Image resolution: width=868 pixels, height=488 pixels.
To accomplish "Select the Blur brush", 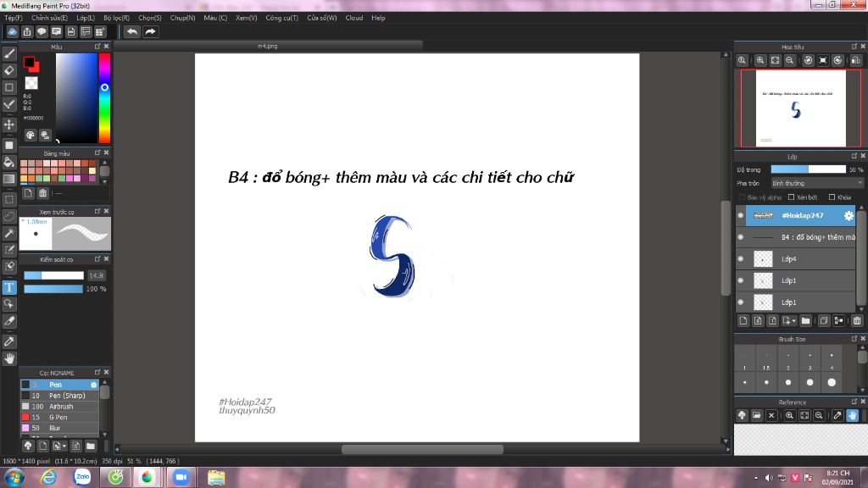I will (60, 428).
